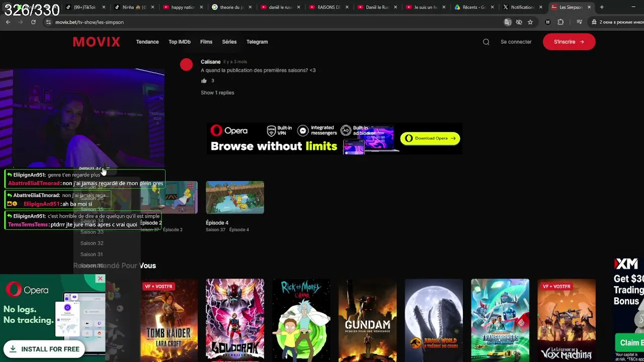Viewport: 644px width, 362px height.
Task: Select Saison 32 in season dropdown
Action: pos(92,243)
